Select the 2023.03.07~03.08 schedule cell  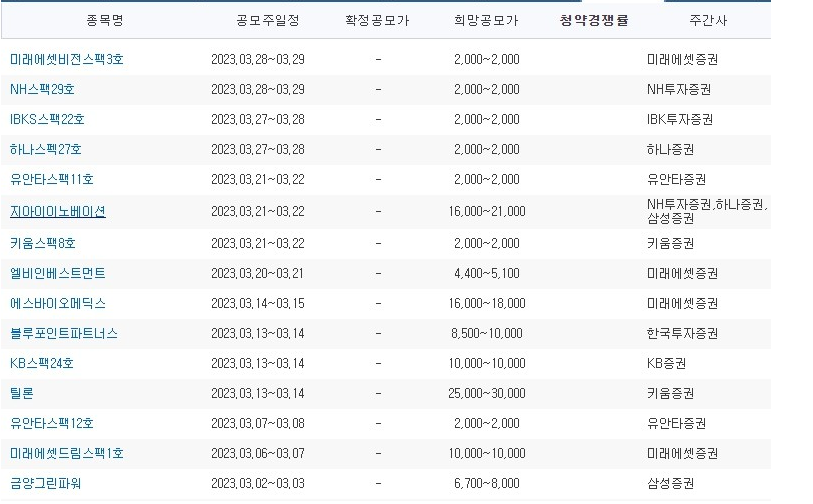click(x=258, y=424)
